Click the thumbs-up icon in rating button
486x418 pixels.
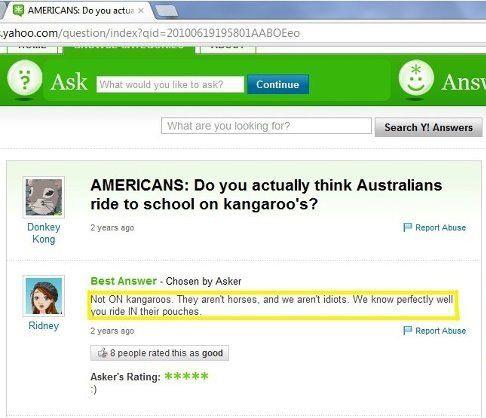(102, 353)
